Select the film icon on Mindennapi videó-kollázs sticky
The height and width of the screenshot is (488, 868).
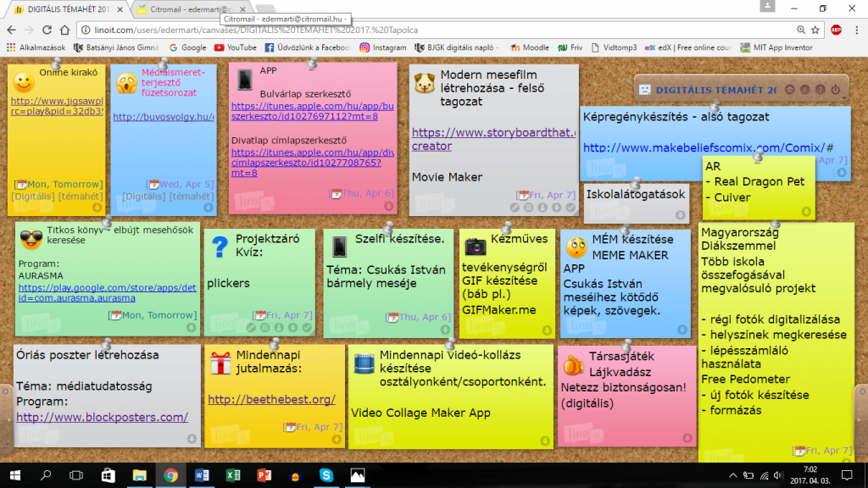tap(364, 364)
